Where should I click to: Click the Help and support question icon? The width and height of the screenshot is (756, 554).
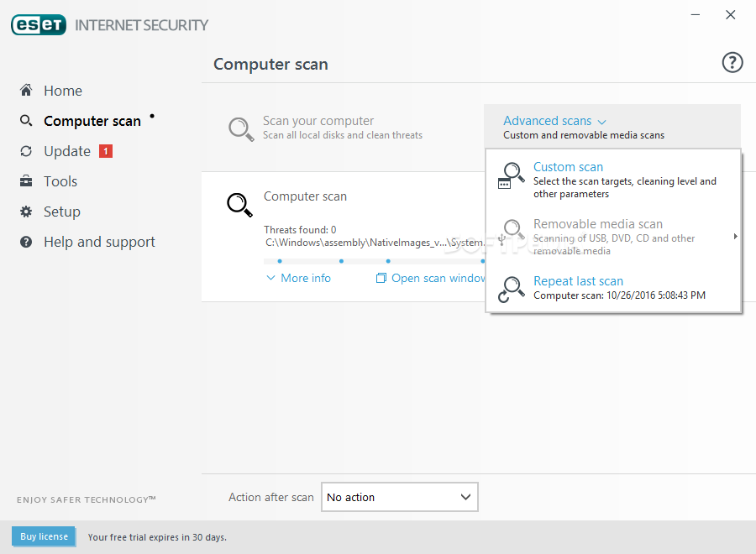tap(26, 242)
